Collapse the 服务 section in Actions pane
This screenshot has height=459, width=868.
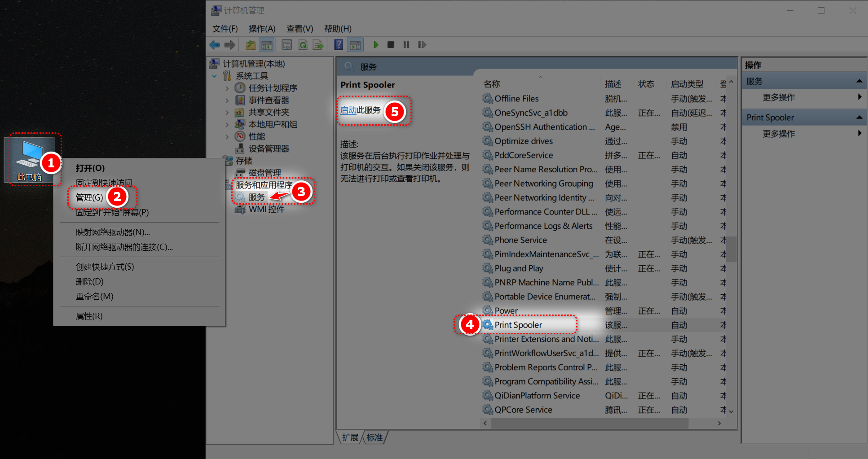point(859,81)
